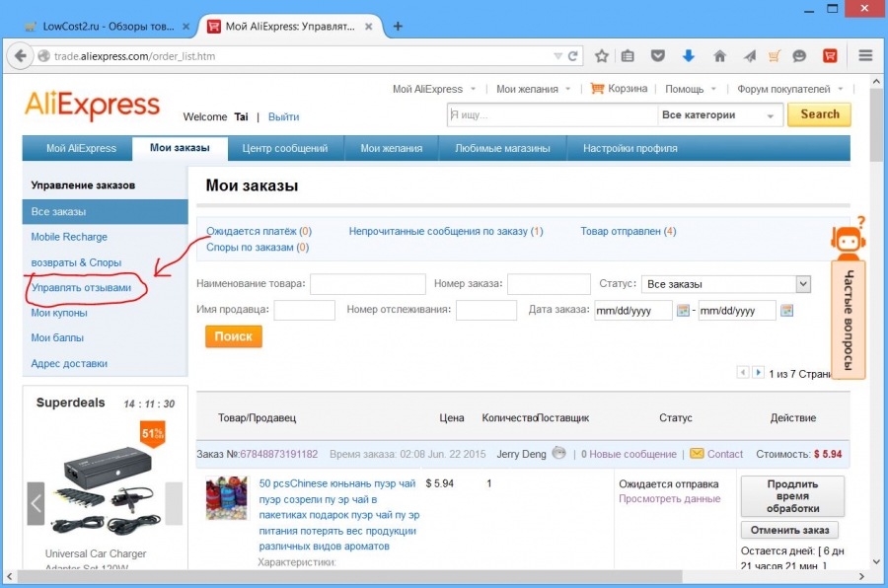Screen dimensions: 888x588
Task: Click Отменить заказ button
Action: 789,530
